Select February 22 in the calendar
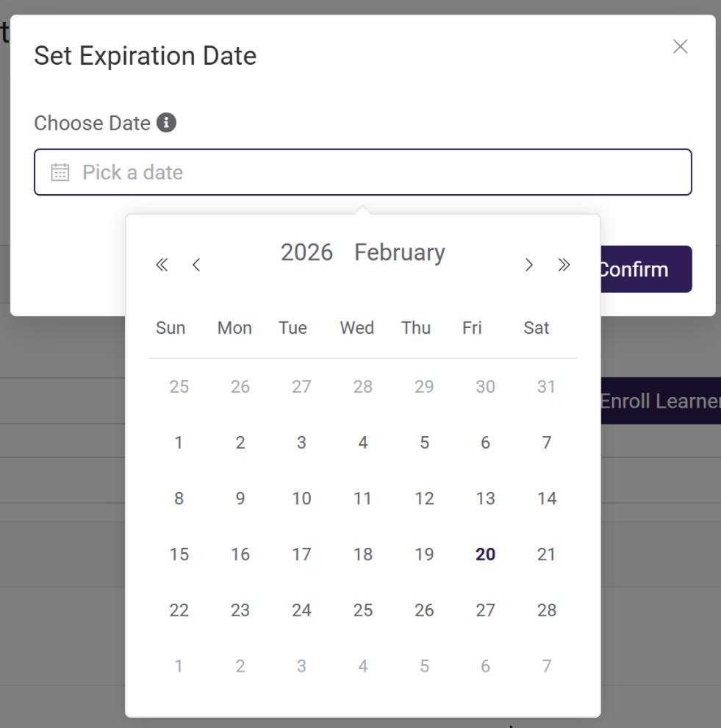Image resolution: width=721 pixels, height=728 pixels. 179,610
